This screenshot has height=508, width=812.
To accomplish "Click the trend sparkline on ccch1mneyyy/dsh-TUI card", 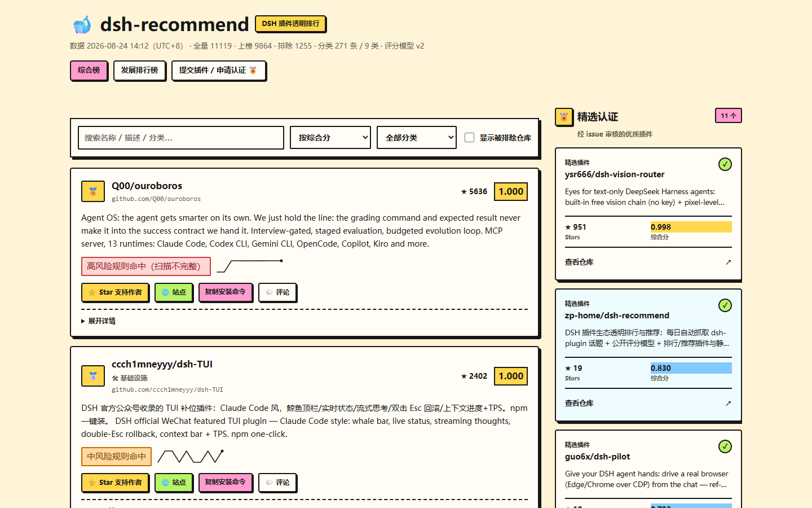I will click(191, 456).
